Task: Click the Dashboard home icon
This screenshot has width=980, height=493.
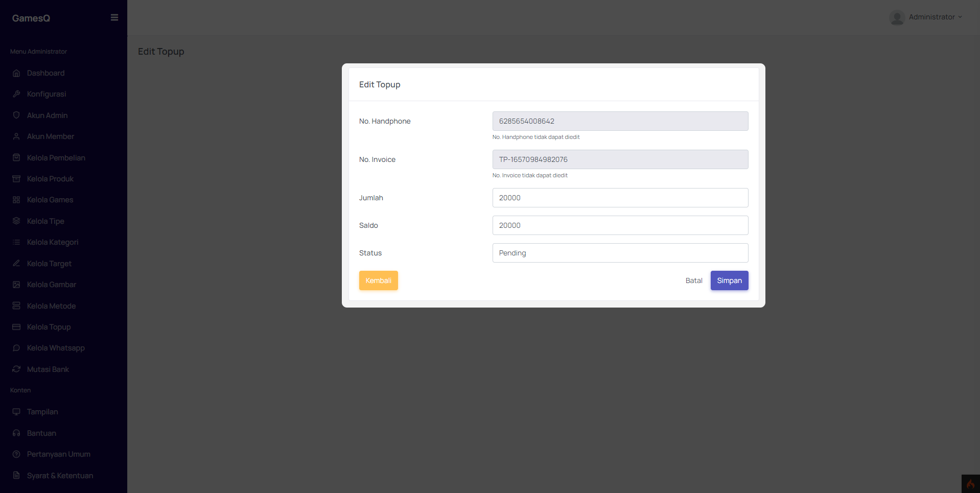Action: coord(16,73)
